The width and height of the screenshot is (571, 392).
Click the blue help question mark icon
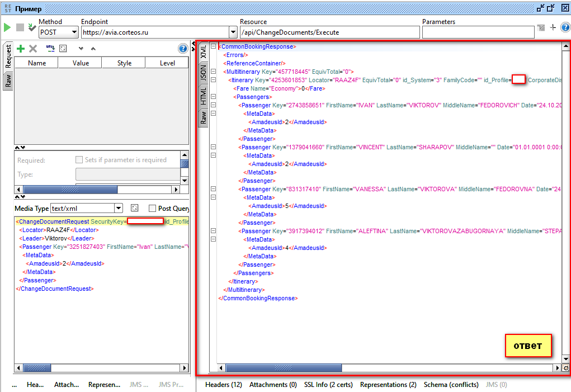tap(182, 49)
